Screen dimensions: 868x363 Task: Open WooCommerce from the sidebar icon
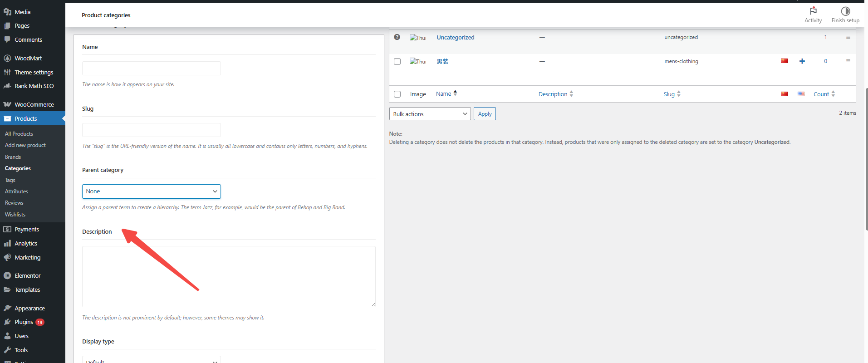coord(7,104)
